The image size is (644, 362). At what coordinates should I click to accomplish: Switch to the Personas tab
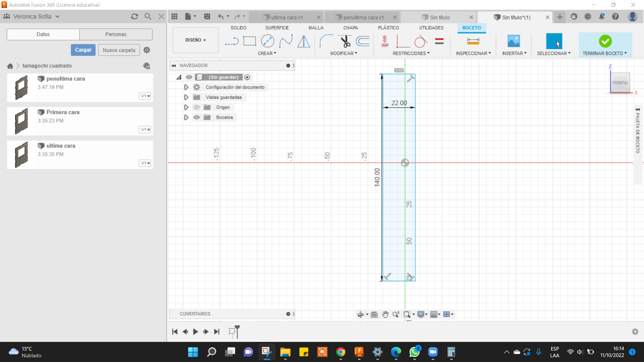[116, 34]
